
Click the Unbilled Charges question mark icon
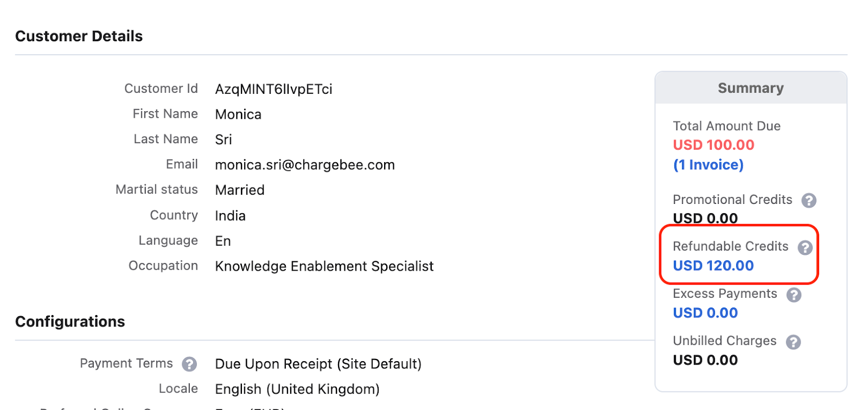click(794, 342)
